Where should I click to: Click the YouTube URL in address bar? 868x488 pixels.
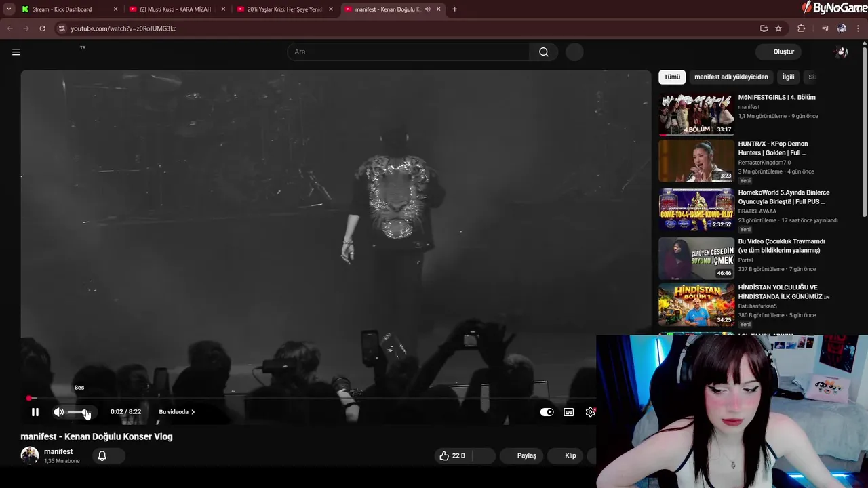tap(123, 28)
